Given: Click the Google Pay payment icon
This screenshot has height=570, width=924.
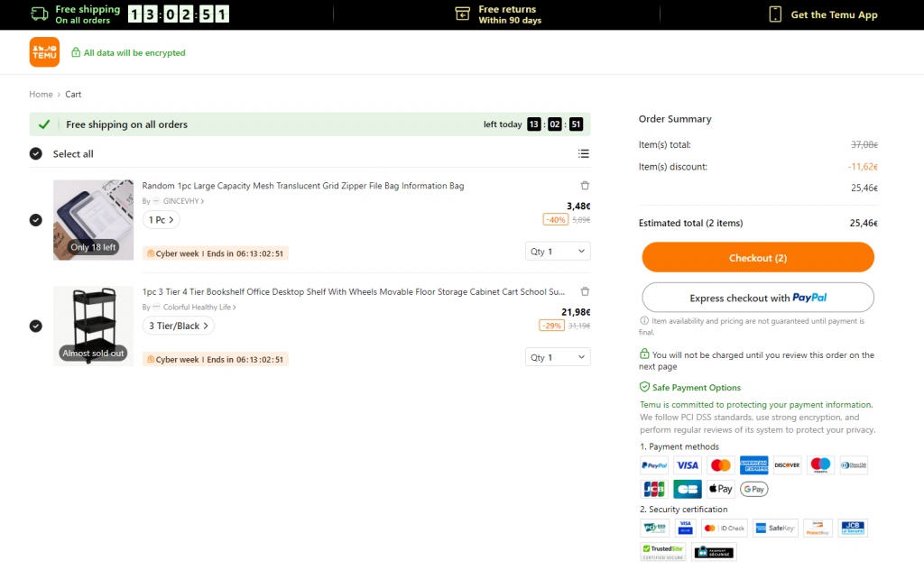Looking at the screenshot, I should [753, 489].
